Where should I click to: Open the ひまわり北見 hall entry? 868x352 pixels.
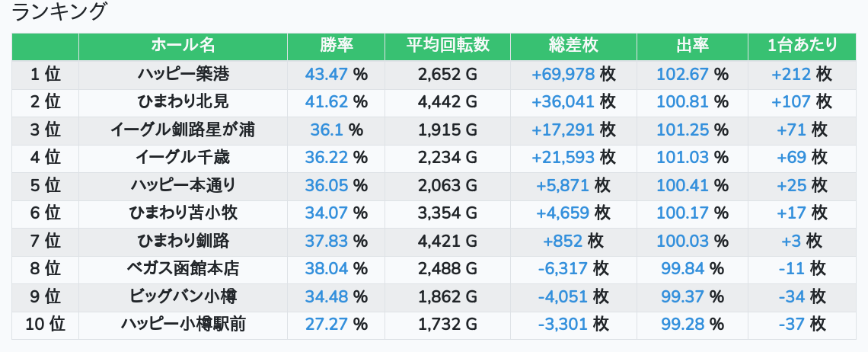pos(183,102)
